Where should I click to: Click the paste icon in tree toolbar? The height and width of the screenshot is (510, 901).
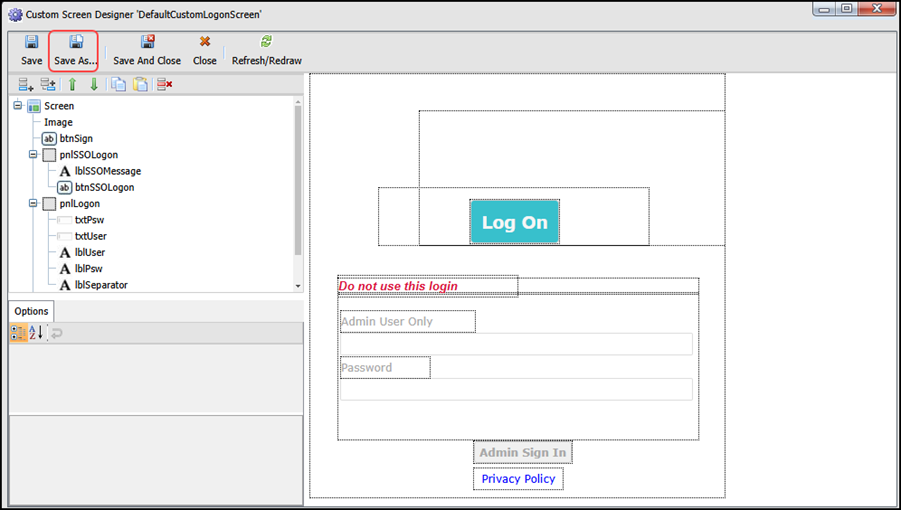click(x=141, y=85)
